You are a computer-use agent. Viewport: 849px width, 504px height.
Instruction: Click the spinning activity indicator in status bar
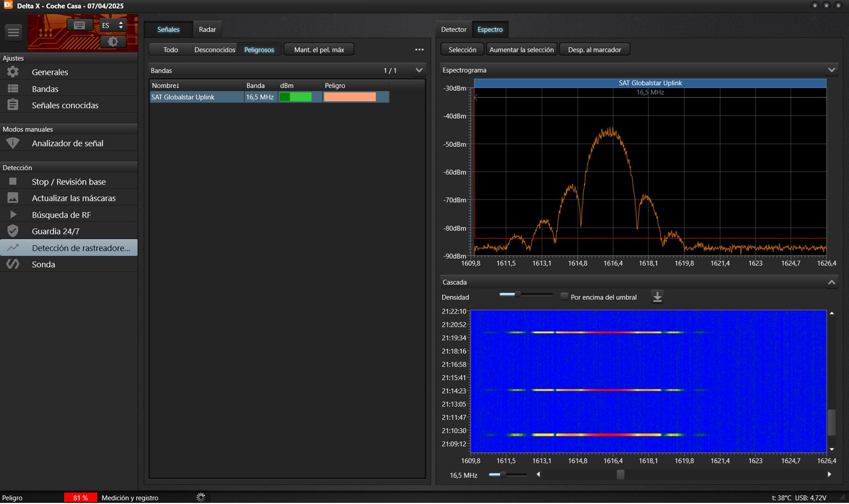pyautogui.click(x=201, y=497)
